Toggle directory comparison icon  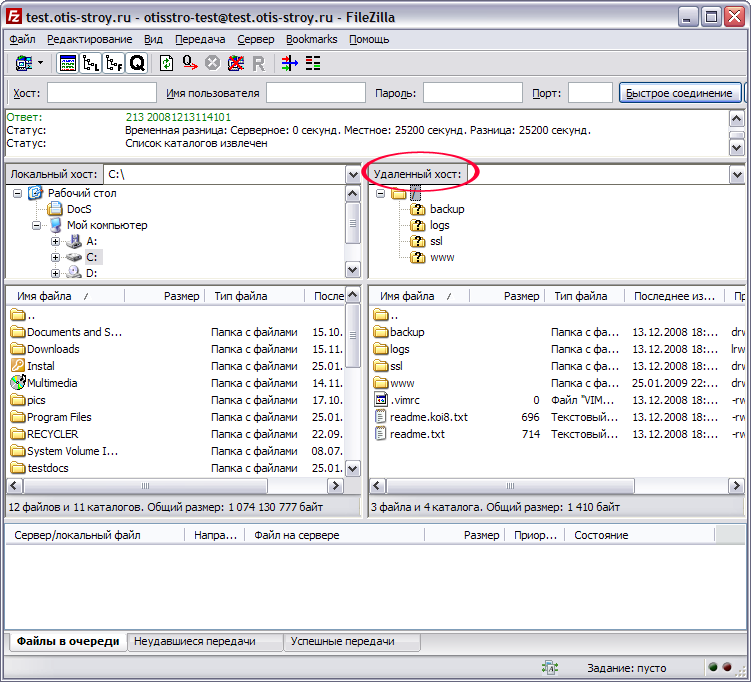(x=313, y=63)
